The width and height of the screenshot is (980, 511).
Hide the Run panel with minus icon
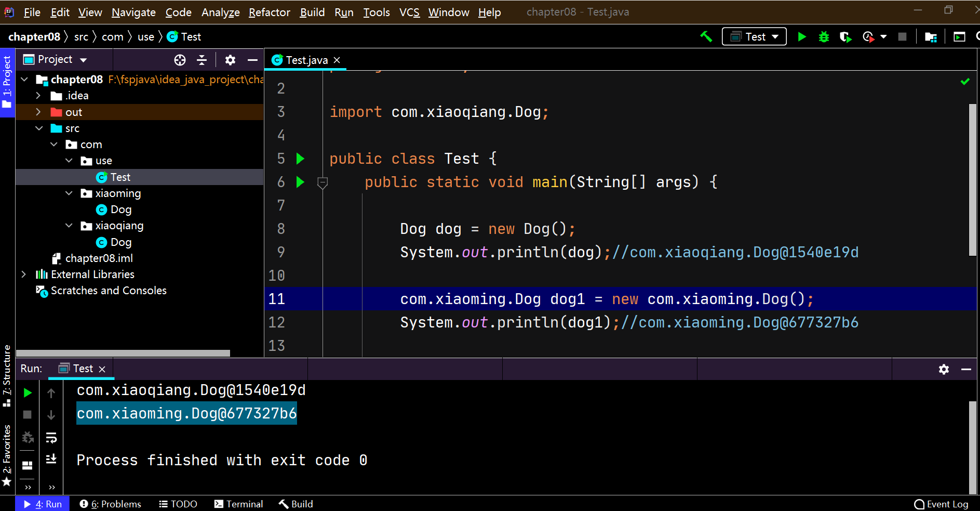tap(966, 369)
